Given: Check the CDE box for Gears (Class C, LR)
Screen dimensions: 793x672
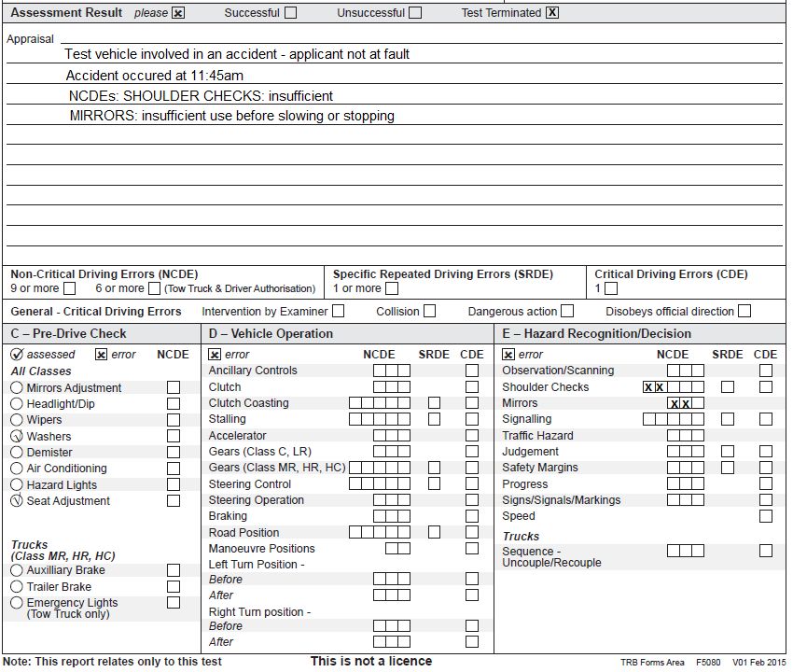Looking at the screenshot, I should (x=472, y=452).
